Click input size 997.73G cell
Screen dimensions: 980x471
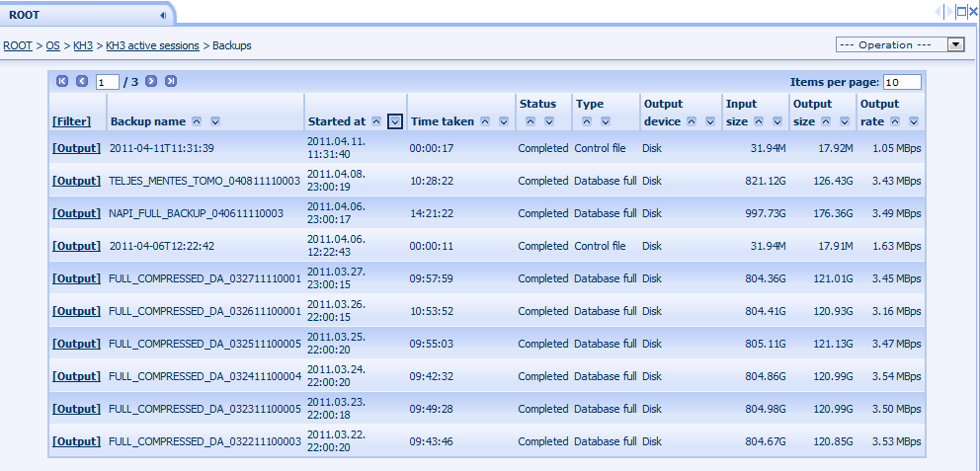766,213
